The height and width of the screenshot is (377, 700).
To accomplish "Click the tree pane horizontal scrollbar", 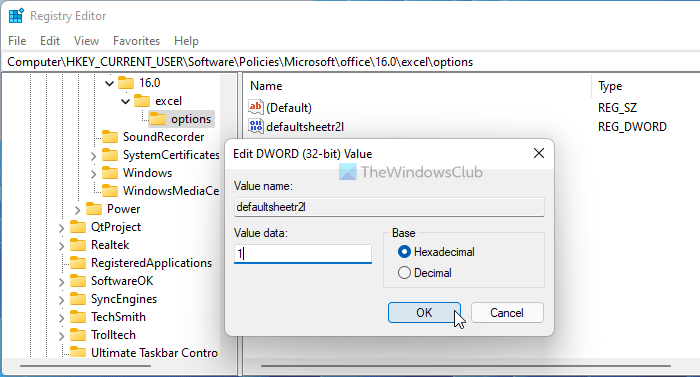I will pyautogui.click(x=85, y=366).
